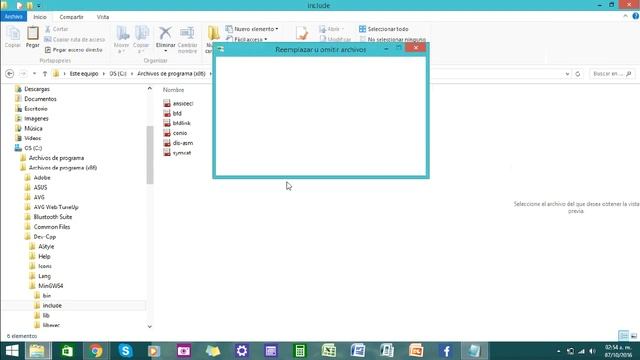
Task: Click navigation pane scroll up arrow
Action: coord(149,88)
